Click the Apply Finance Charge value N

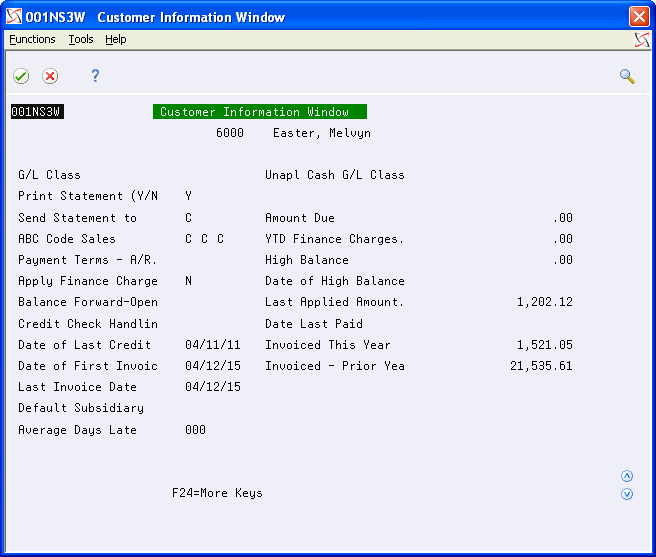[189, 281]
